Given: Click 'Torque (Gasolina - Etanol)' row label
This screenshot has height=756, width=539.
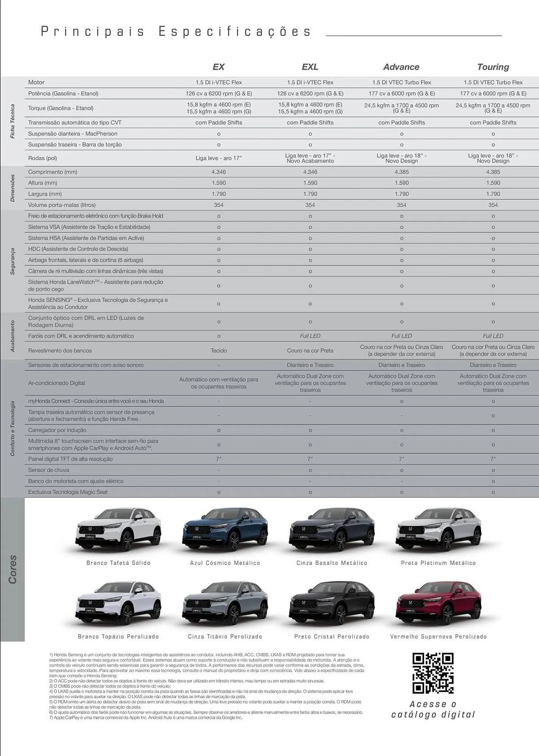Looking at the screenshot, I should (61, 108).
